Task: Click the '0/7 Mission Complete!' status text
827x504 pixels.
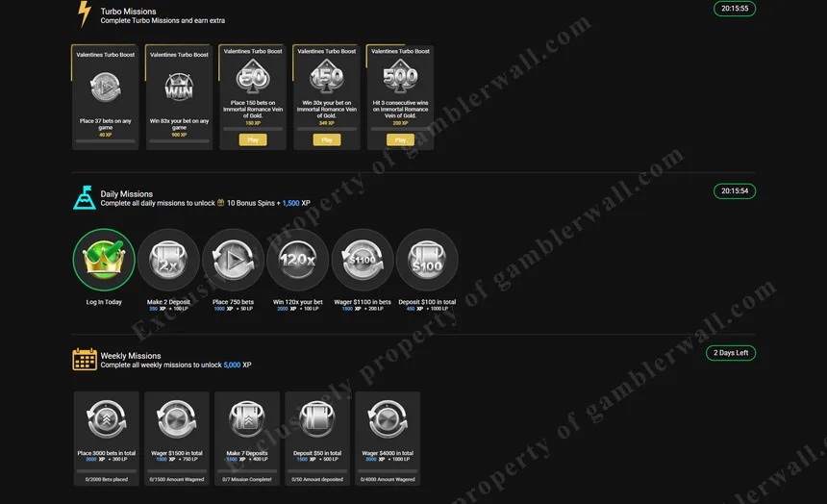Action: point(247,480)
